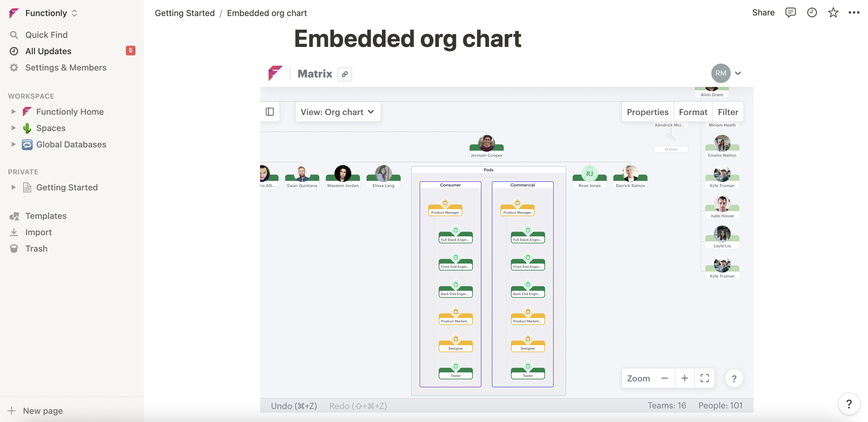Select the Format tab in panel
This screenshot has height=422, width=868.
click(693, 112)
